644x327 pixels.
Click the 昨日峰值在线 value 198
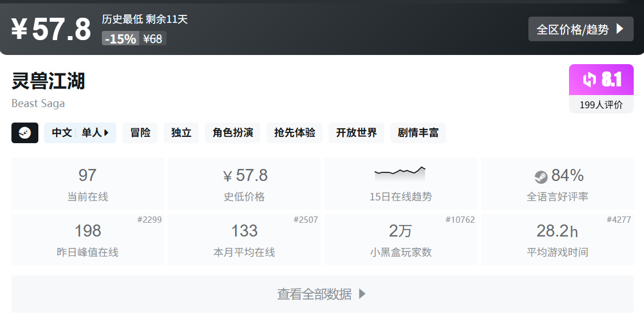pyautogui.click(x=88, y=231)
